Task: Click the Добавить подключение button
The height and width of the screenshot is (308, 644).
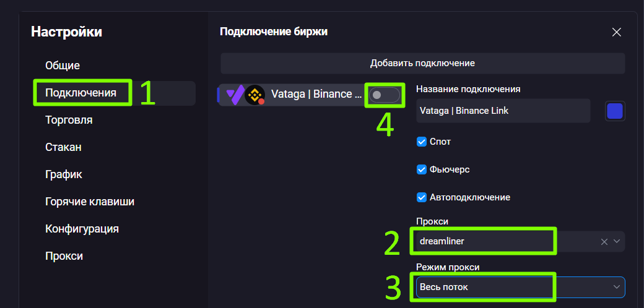Action: point(422,63)
